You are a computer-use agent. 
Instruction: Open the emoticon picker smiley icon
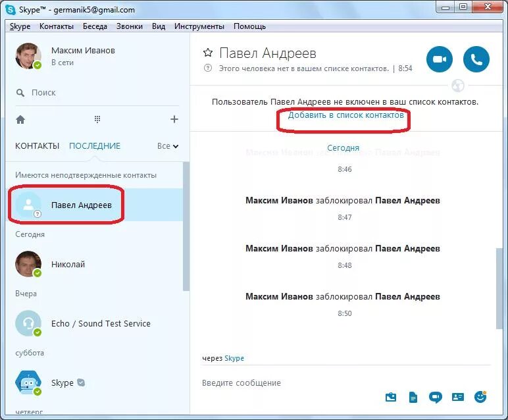[480, 397]
